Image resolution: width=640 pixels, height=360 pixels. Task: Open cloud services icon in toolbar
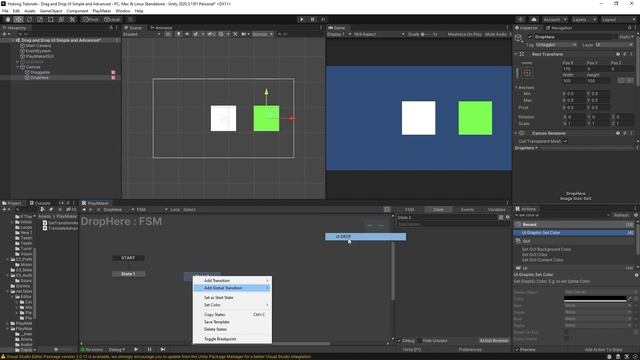(x=534, y=20)
